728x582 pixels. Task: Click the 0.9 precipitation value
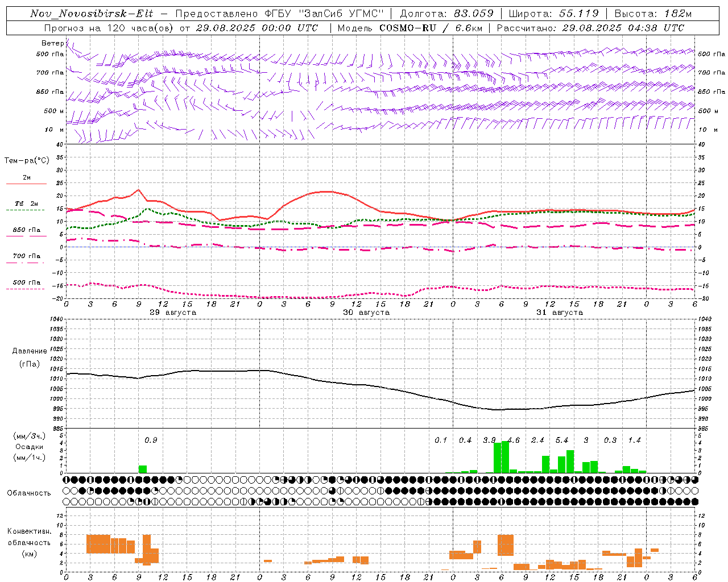pyautogui.click(x=151, y=440)
